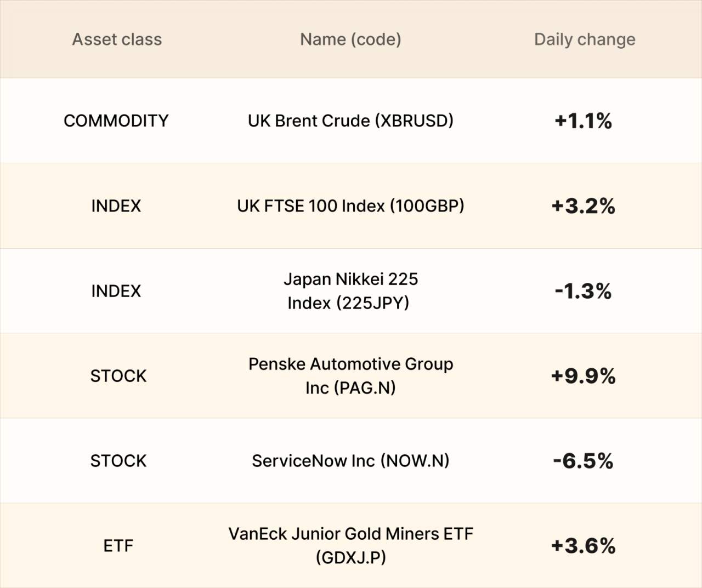Click the Daily change column header
This screenshot has height=588, width=702.
pos(585,39)
